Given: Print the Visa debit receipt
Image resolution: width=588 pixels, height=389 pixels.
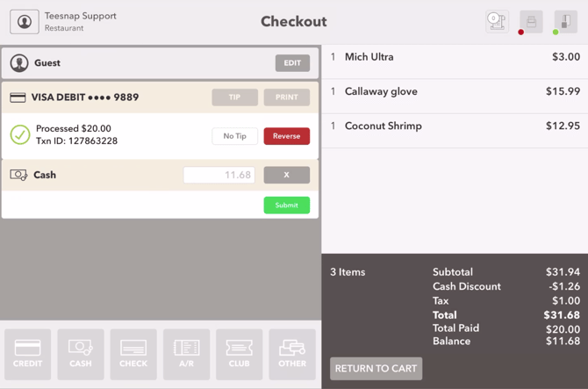Looking at the screenshot, I should (x=286, y=97).
